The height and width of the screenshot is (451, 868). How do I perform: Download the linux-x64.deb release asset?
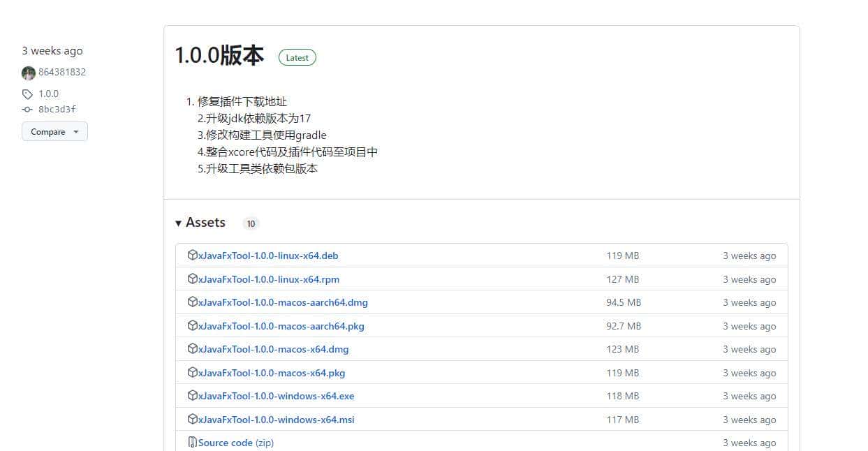[x=269, y=256]
